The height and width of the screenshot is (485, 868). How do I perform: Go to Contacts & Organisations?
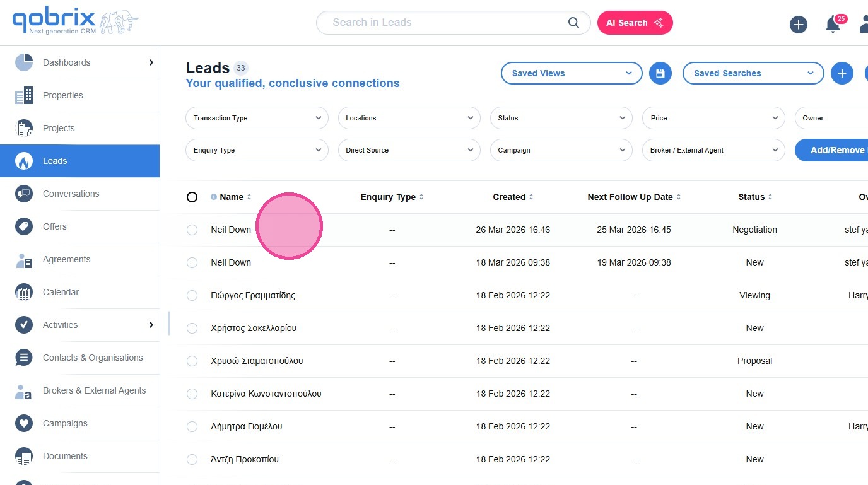pyautogui.click(x=93, y=358)
